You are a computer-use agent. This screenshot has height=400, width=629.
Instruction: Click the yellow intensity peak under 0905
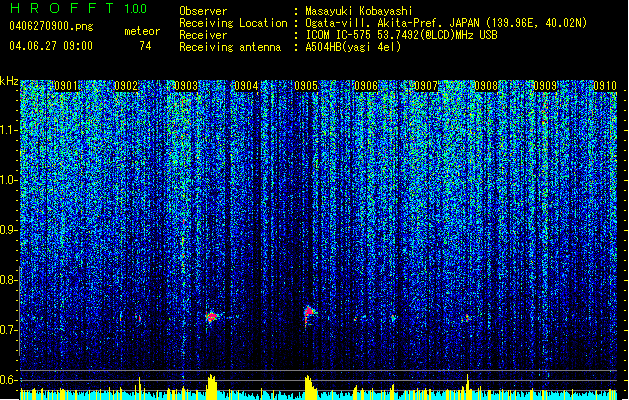309,387
